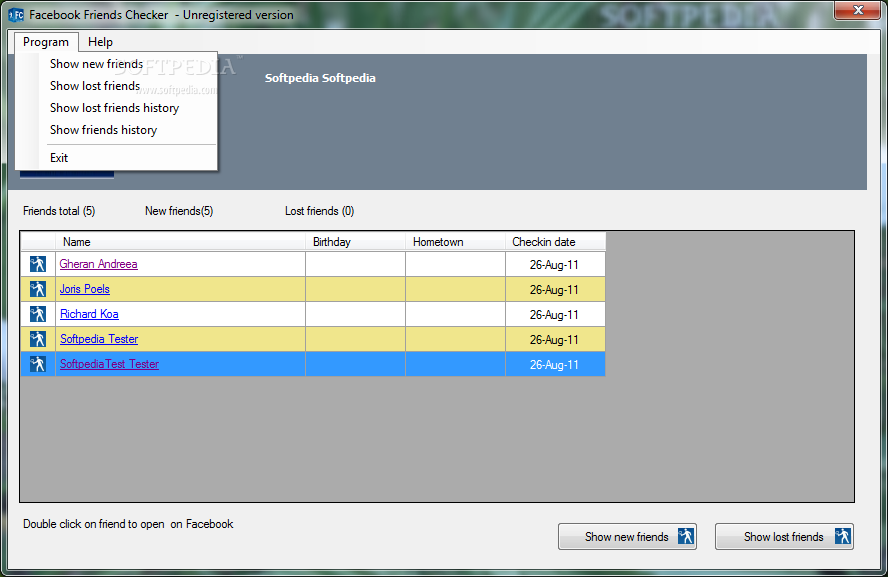
Task: Click the Softpedia Softpedia user name
Action: click(320, 78)
